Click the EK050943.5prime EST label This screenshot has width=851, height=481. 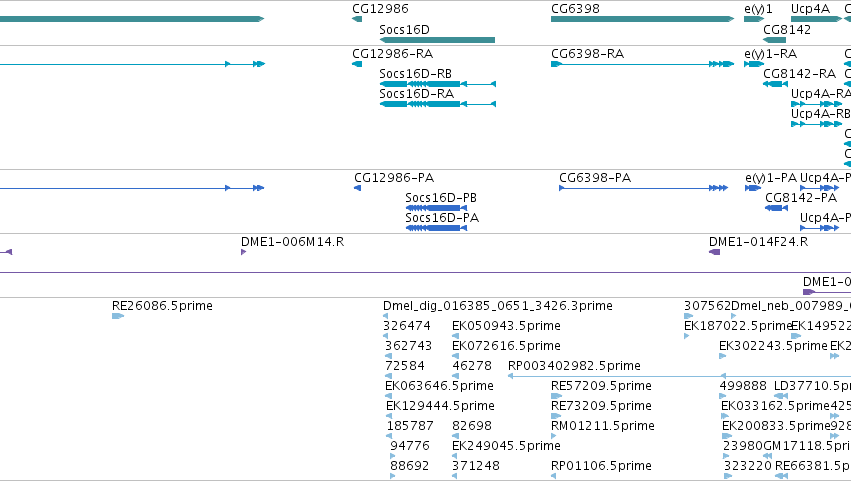point(506,326)
